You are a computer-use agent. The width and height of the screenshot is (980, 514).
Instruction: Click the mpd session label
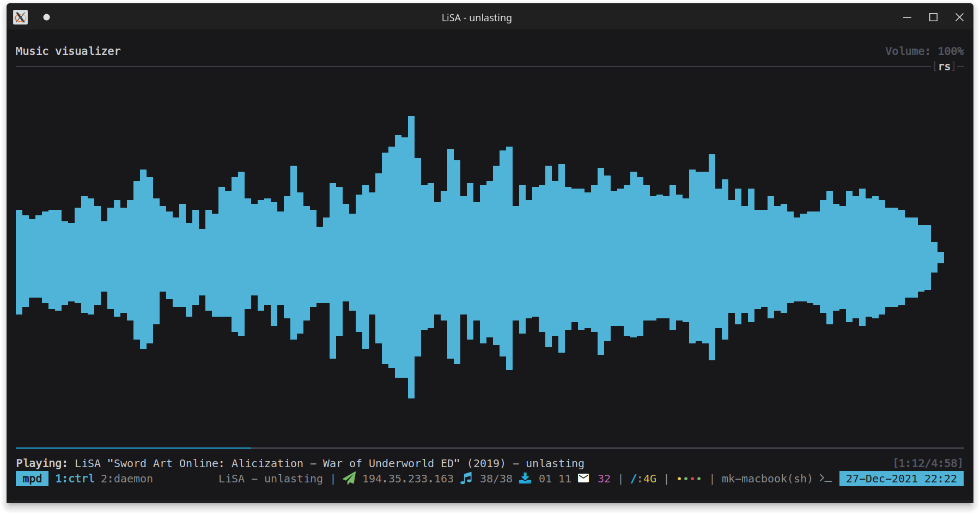click(32, 479)
